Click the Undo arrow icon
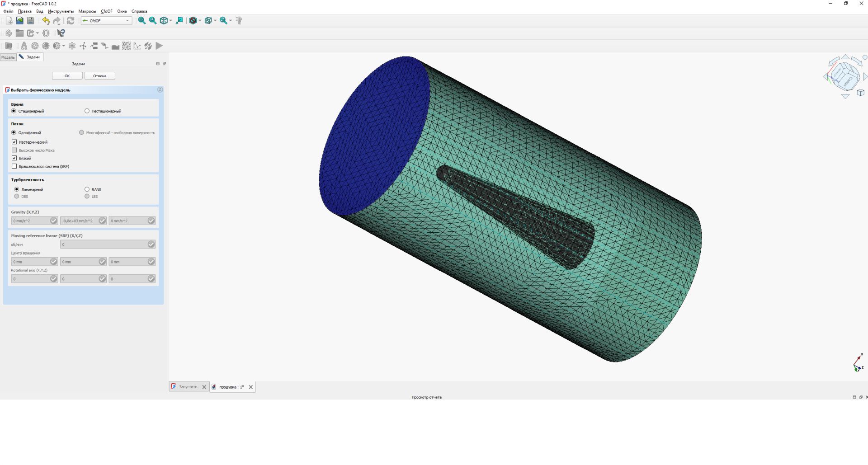This screenshot has width=868, height=465. click(45, 20)
